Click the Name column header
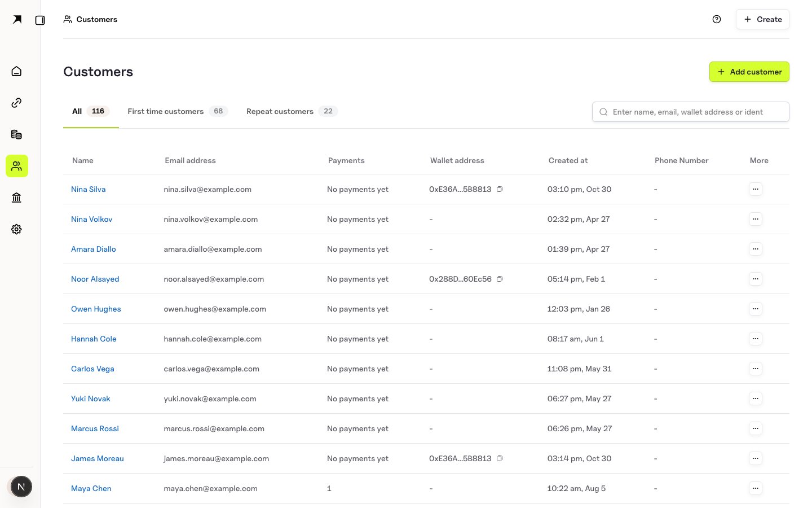This screenshot has width=812, height=508. coord(83,160)
